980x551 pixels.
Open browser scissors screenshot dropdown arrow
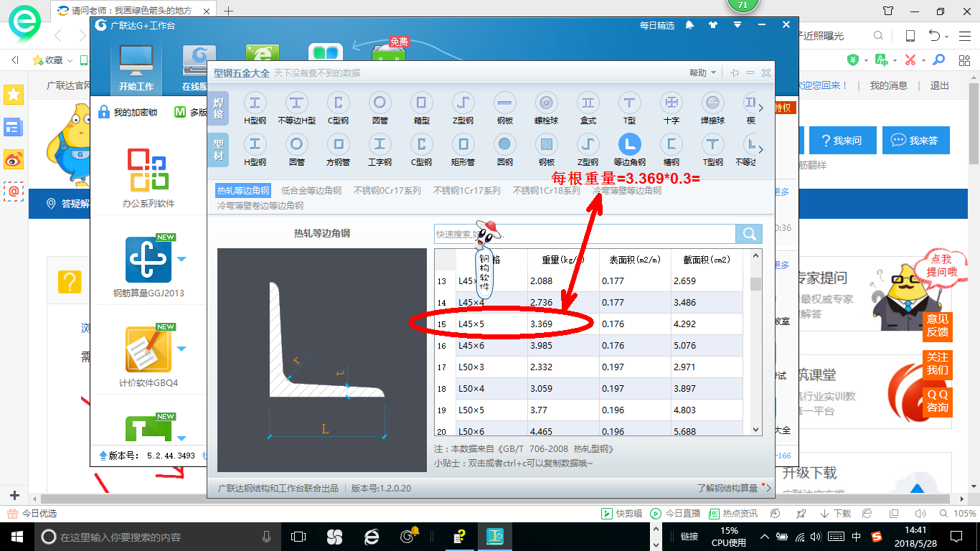(x=924, y=60)
